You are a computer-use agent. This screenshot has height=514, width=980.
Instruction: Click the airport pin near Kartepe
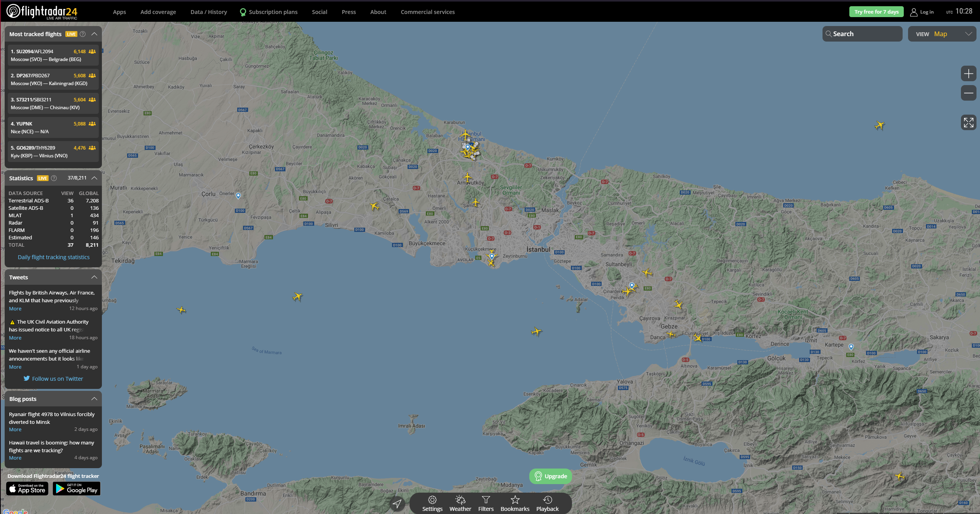click(x=851, y=347)
